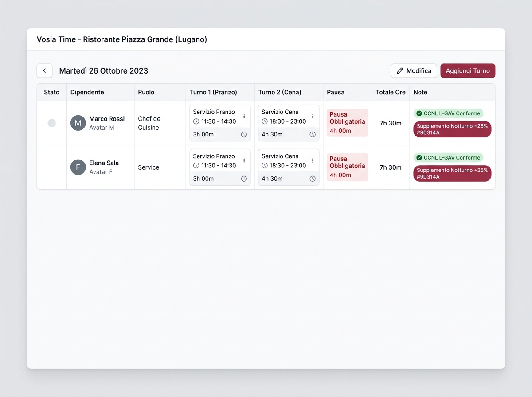Open kebab menu on Marco Rossi's Servizio Pranzo

(x=244, y=117)
